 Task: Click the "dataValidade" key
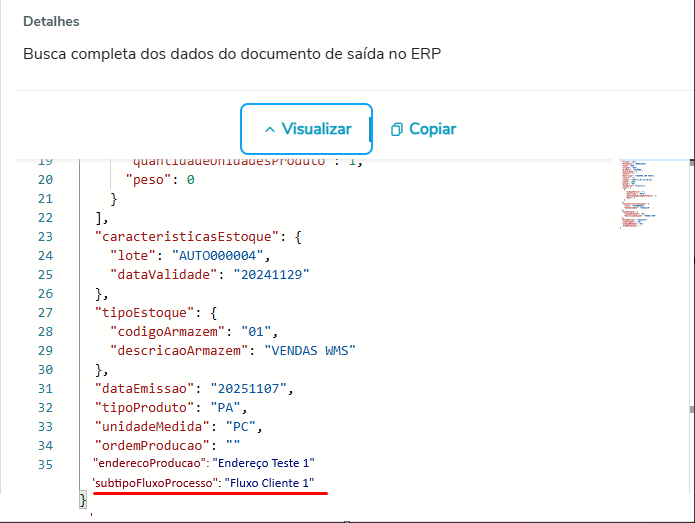[164, 275]
